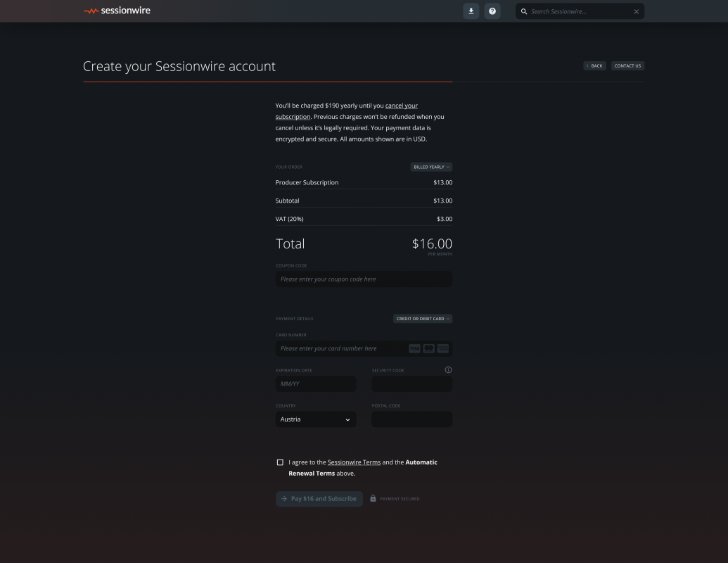Viewport: 728px width, 563px height.
Task: Expand the Credit or Debit Card dropdown
Action: [423, 319]
